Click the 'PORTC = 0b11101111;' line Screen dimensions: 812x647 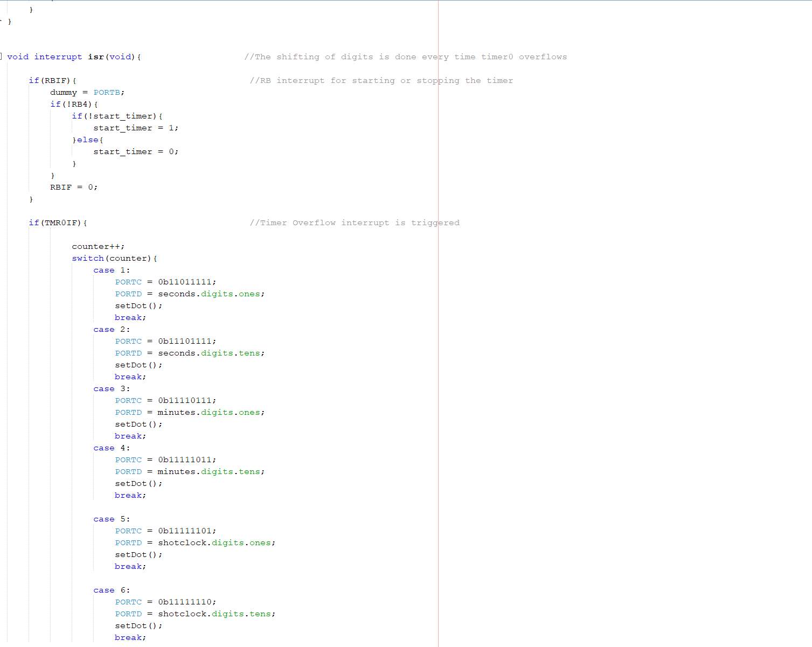165,341
